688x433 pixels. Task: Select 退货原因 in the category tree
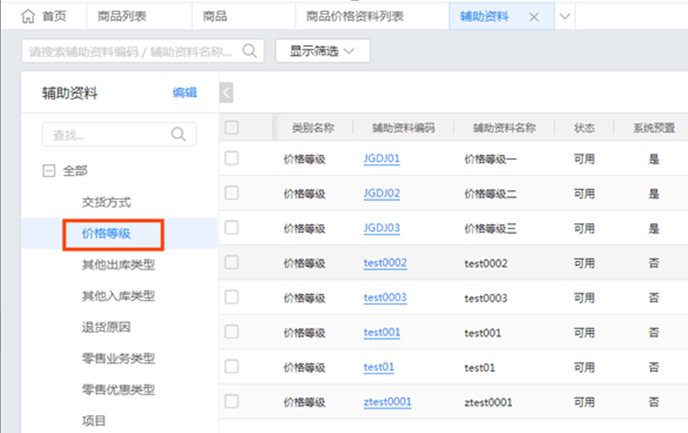point(107,327)
